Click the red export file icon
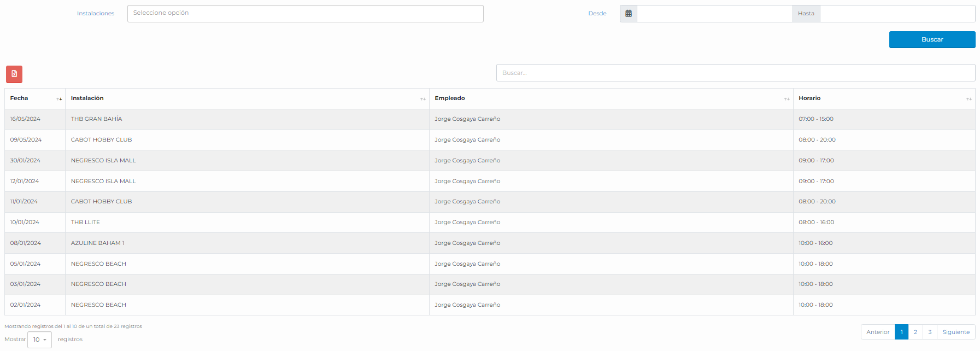Viewport: 980px width, 351px height. [14, 74]
